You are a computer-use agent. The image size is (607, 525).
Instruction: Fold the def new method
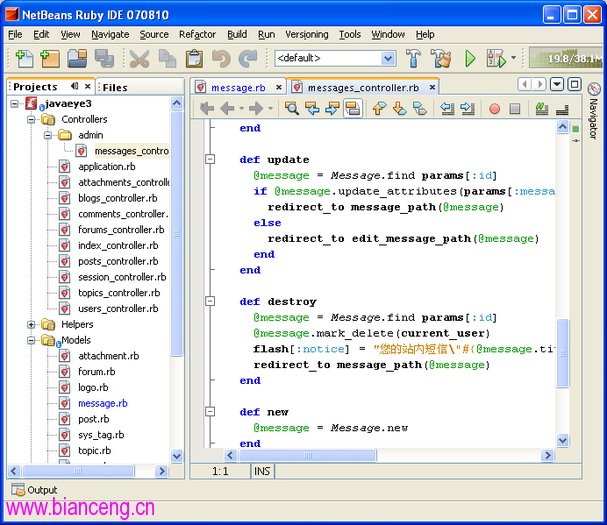coord(210,412)
